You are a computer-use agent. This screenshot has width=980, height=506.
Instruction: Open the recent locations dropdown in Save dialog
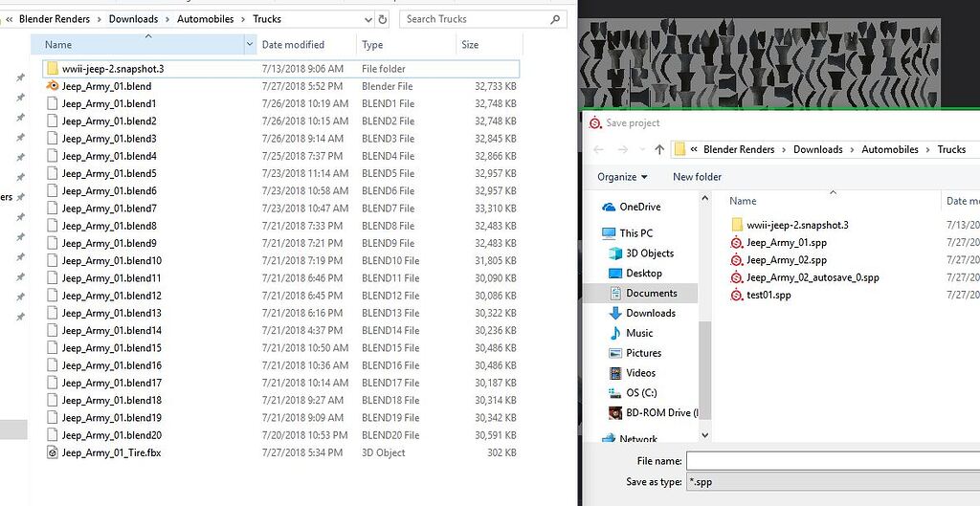tap(642, 149)
